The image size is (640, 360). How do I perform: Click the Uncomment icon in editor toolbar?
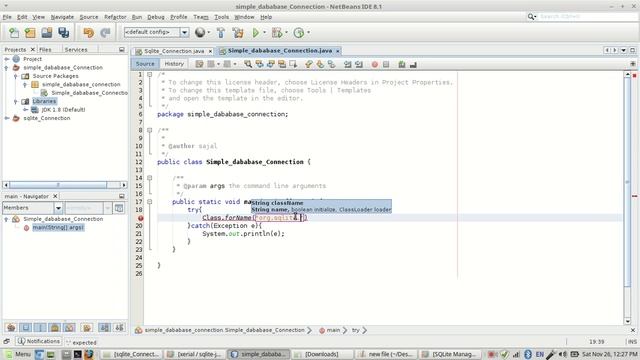[x=413, y=64]
